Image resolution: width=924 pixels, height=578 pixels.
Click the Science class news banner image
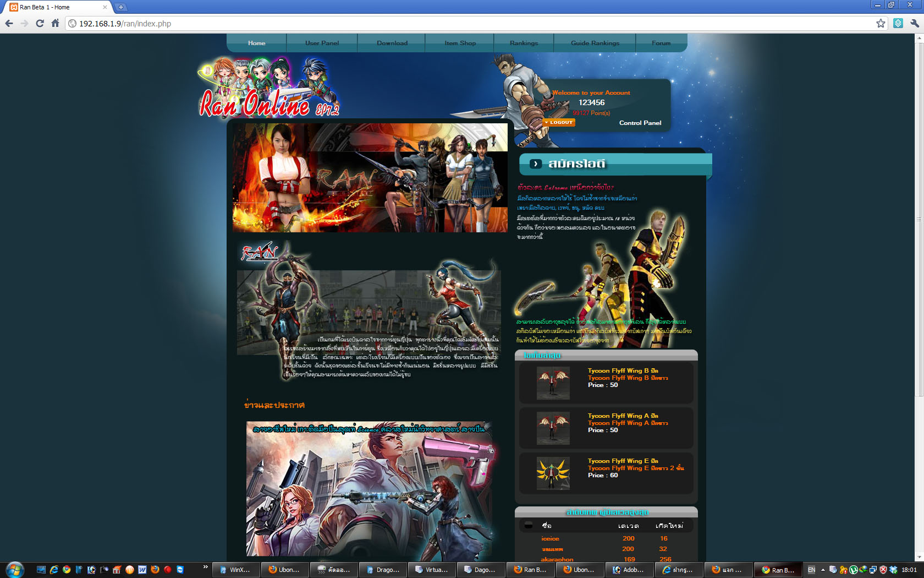(x=369, y=488)
